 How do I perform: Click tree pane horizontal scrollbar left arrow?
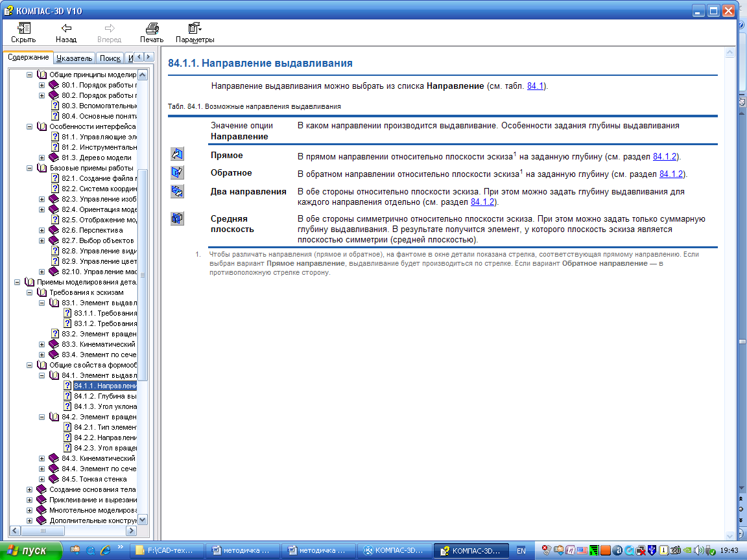pos(15,530)
